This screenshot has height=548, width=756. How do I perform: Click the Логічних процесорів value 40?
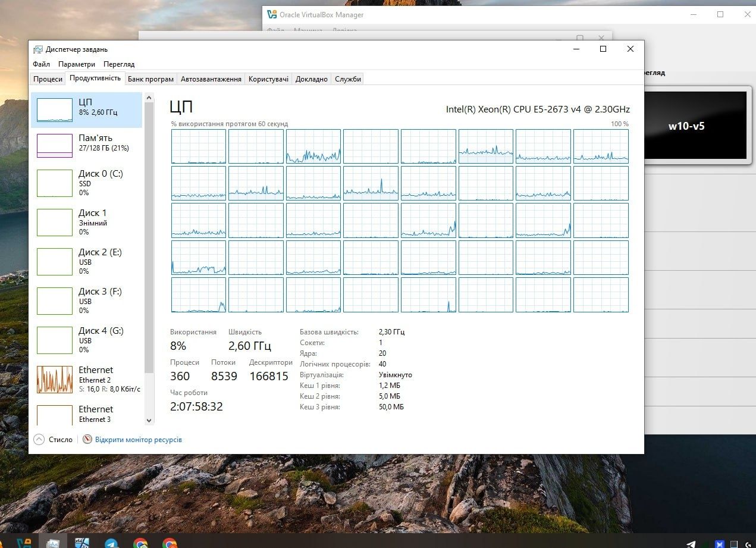(x=382, y=364)
